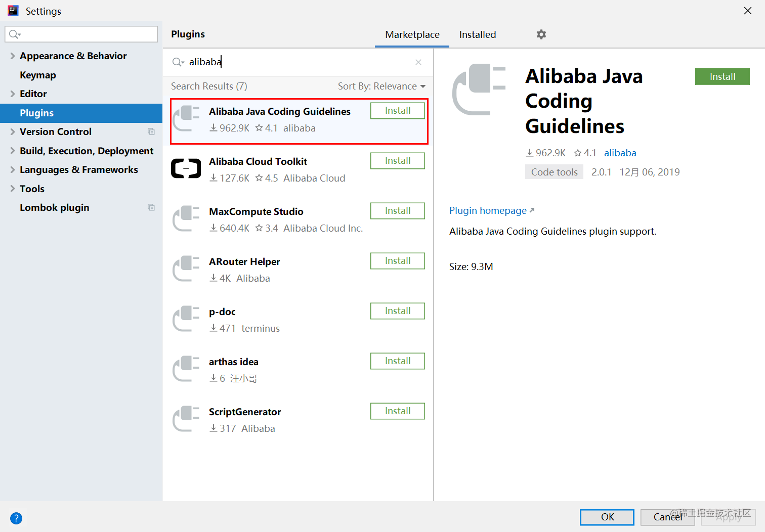Expand the Tools tree node
Image resolution: width=765 pixels, height=532 pixels.
[x=13, y=189]
